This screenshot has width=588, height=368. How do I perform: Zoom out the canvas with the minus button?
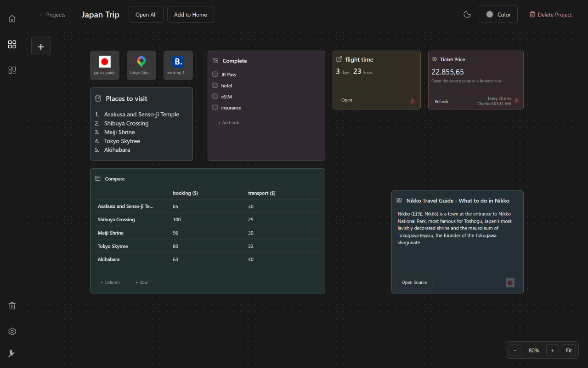515,351
